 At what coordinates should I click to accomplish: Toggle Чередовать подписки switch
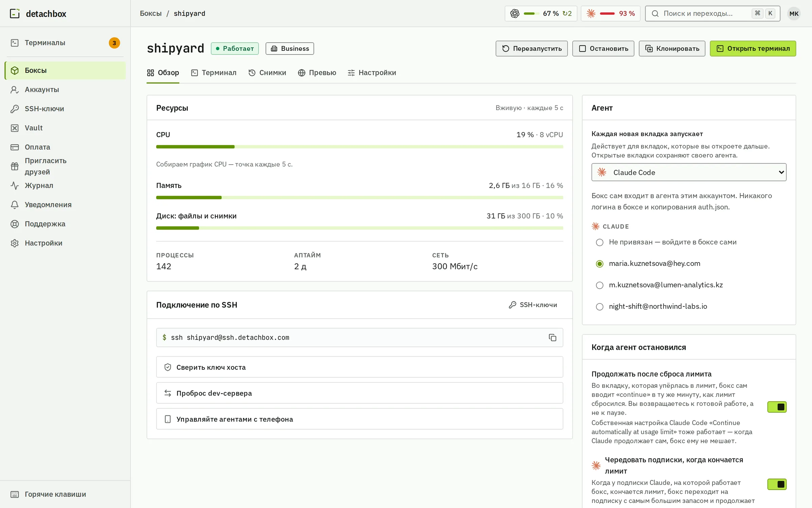pyautogui.click(x=777, y=484)
